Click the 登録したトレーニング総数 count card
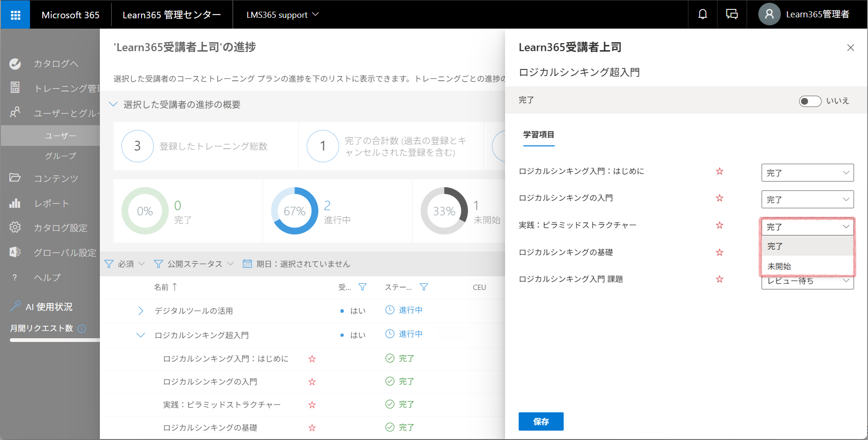This screenshot has height=440, width=868. coord(206,146)
